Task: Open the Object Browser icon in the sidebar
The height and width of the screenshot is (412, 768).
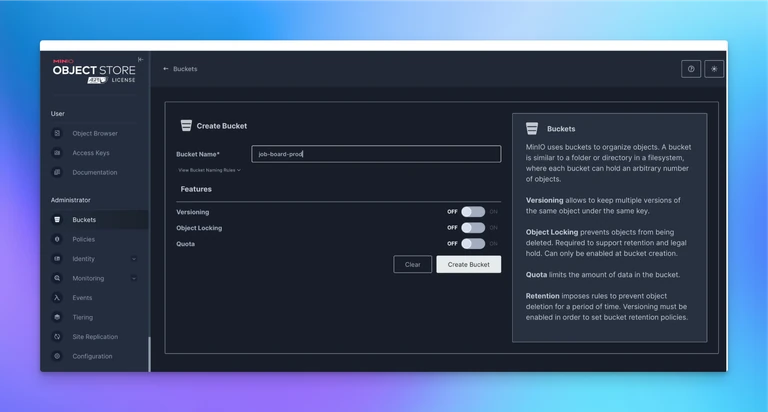Action: (x=57, y=133)
